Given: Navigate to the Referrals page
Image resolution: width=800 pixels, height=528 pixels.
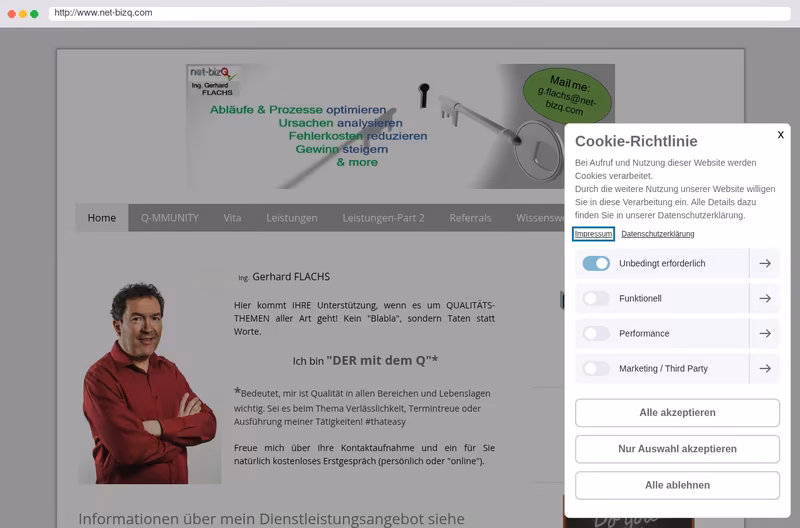Looking at the screenshot, I should click(470, 218).
